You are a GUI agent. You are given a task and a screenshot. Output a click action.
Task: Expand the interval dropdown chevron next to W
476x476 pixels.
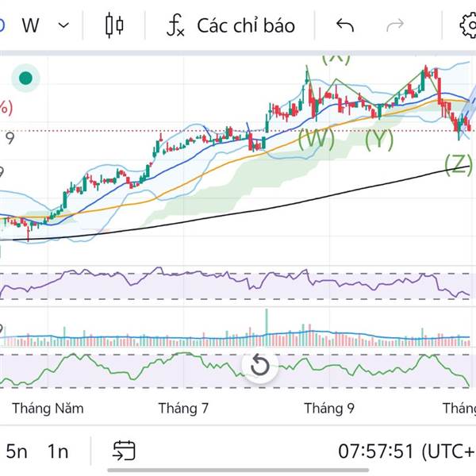[x=63, y=25]
